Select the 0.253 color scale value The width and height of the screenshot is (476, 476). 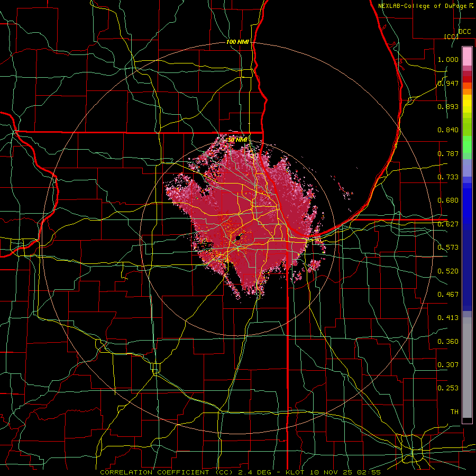[448, 388]
